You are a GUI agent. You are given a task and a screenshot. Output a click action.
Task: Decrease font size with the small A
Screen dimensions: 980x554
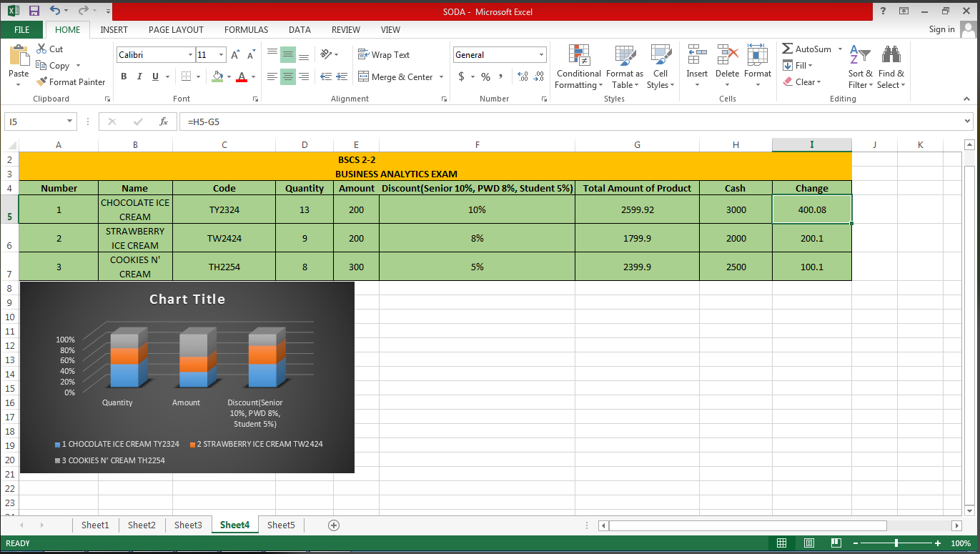click(251, 55)
